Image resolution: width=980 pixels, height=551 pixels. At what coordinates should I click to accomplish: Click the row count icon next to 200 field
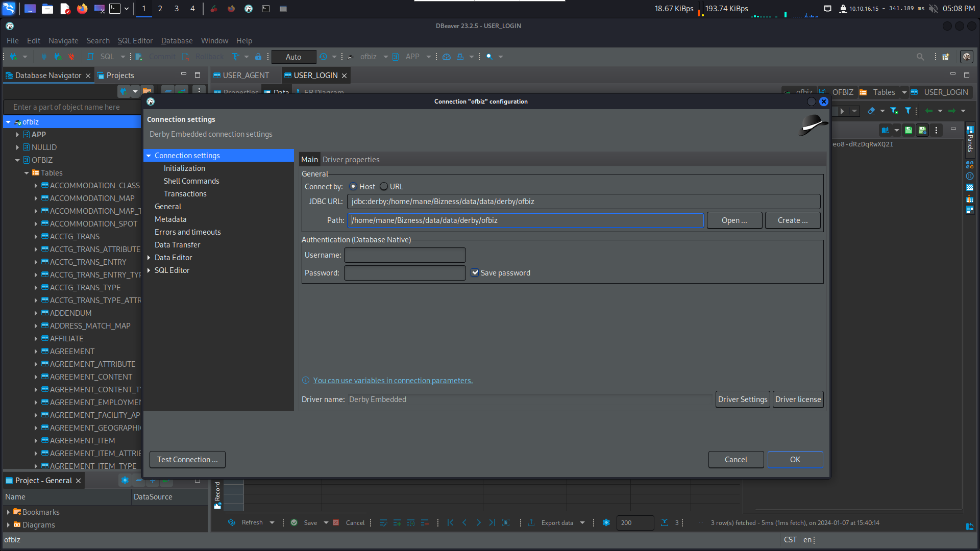click(665, 522)
